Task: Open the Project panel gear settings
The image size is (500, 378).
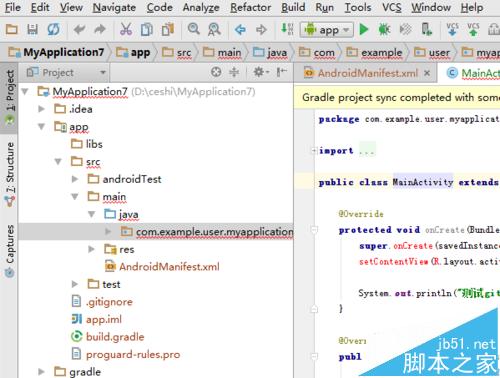Action: pyautogui.click(x=261, y=72)
